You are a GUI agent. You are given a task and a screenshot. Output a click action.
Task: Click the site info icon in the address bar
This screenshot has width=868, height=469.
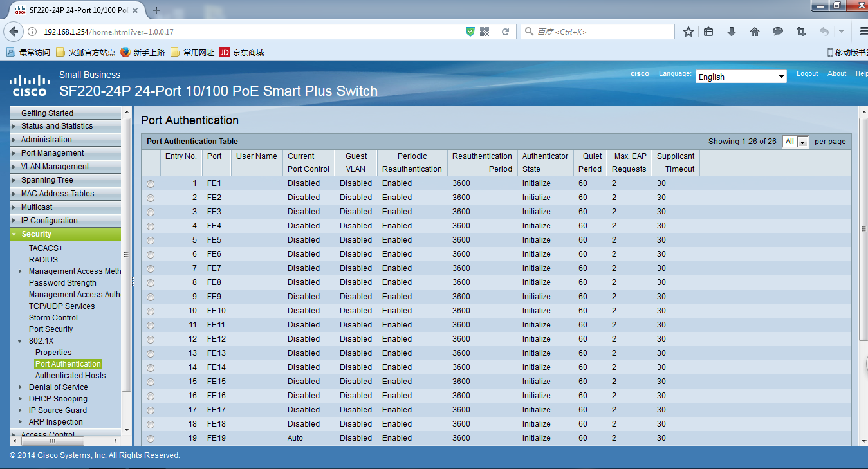[x=32, y=32]
